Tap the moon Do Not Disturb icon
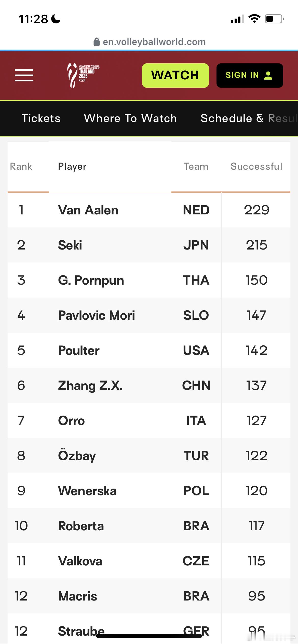The height and width of the screenshot is (644, 298). coord(56,19)
